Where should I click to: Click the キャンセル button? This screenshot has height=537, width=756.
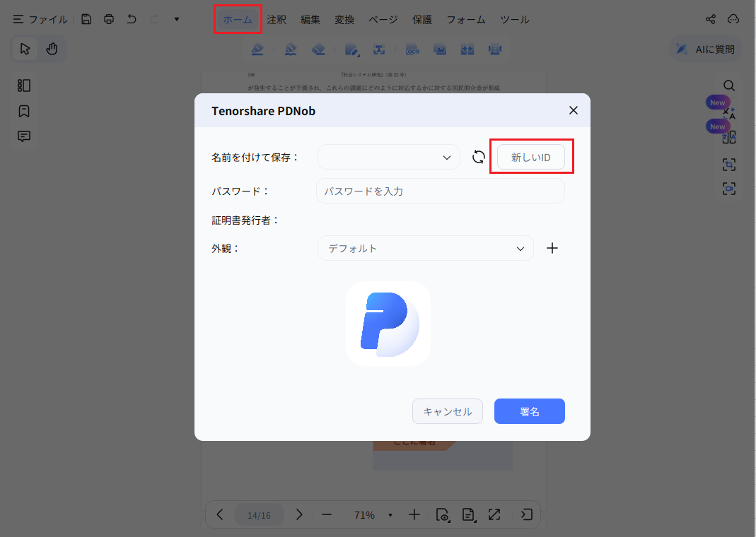pyautogui.click(x=448, y=411)
